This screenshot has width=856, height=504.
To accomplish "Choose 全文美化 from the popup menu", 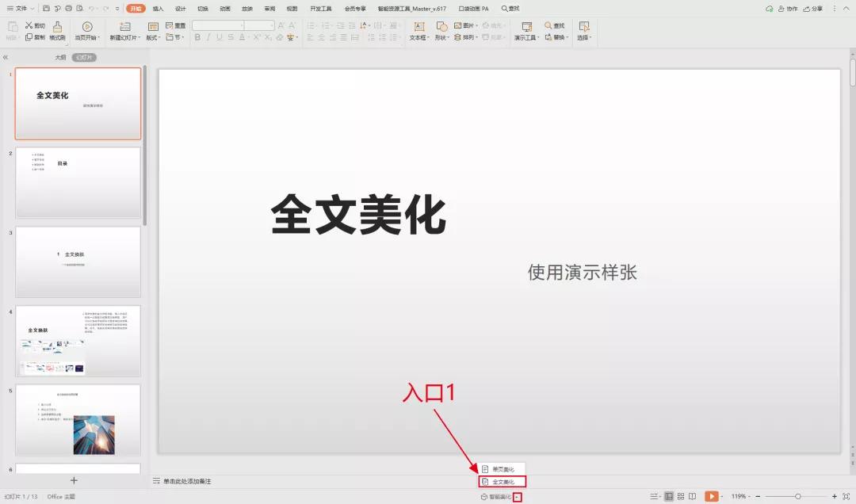I will (504, 480).
